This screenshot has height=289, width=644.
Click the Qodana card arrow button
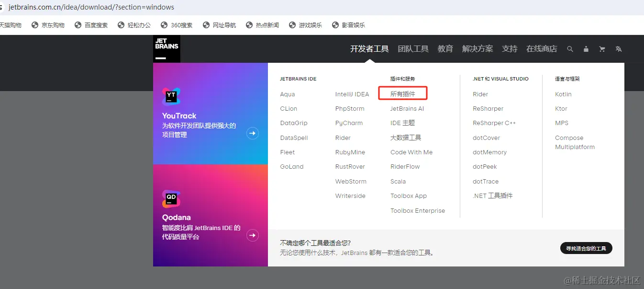point(253,235)
